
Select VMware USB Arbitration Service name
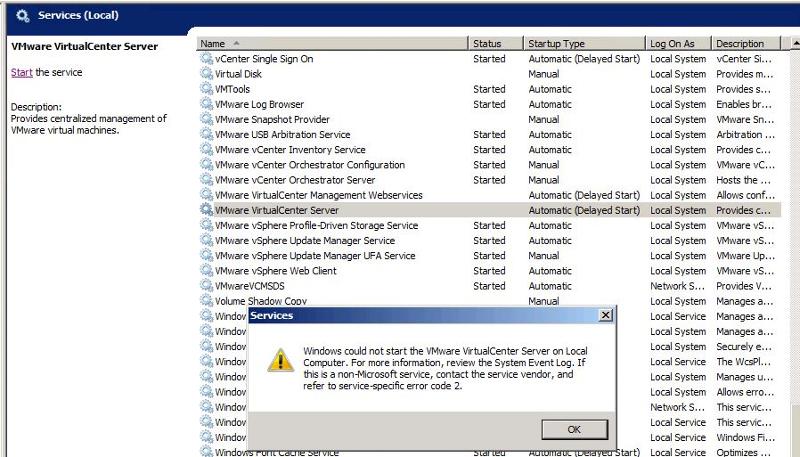coord(282,135)
